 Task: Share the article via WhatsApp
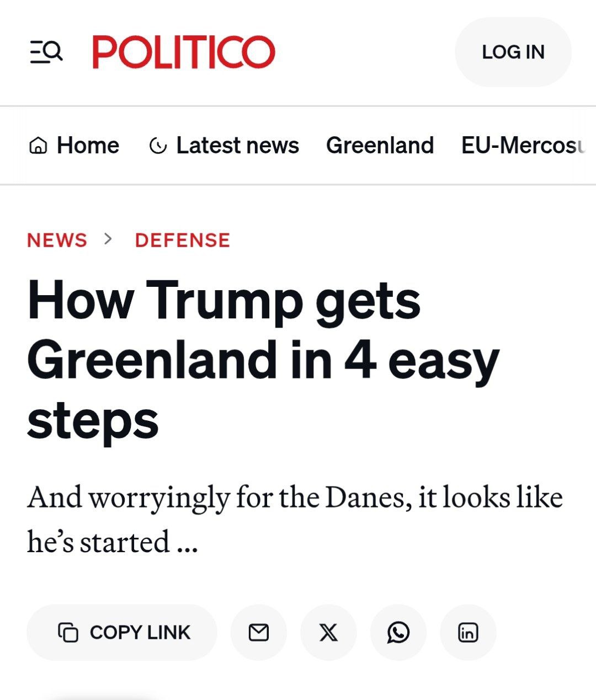398,632
